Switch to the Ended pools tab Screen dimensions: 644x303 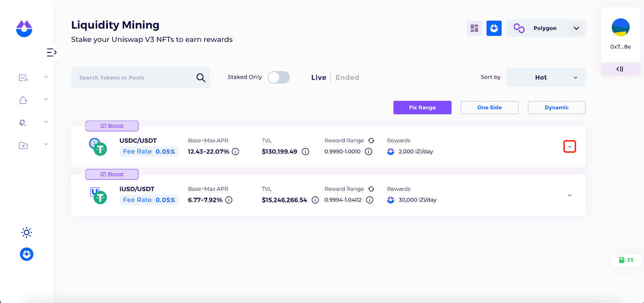pos(347,77)
